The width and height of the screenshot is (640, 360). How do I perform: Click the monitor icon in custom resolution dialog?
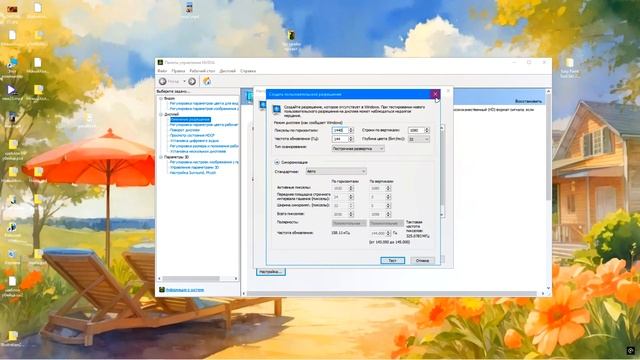pos(276,109)
